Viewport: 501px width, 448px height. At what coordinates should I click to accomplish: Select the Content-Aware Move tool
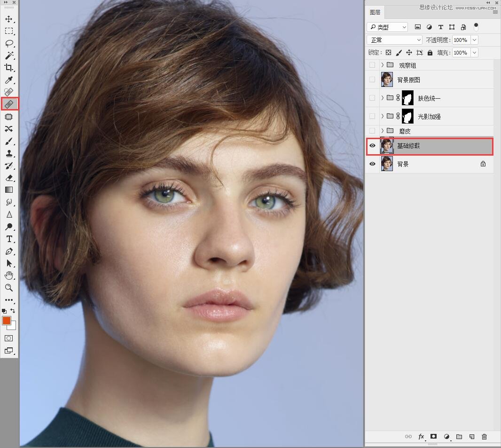coord(9,129)
